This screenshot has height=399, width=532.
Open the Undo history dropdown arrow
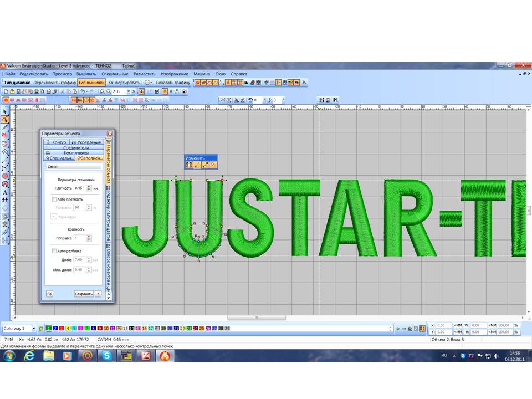click(87, 91)
